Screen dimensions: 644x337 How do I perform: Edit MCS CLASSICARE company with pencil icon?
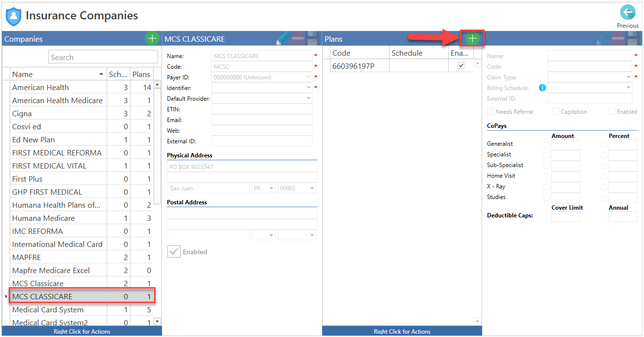tap(283, 38)
